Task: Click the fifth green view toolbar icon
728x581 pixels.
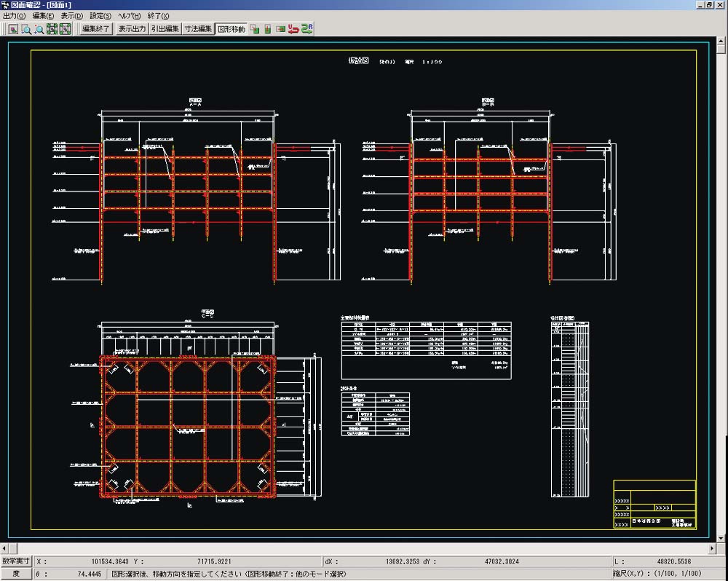Action: pyautogui.click(x=66, y=29)
